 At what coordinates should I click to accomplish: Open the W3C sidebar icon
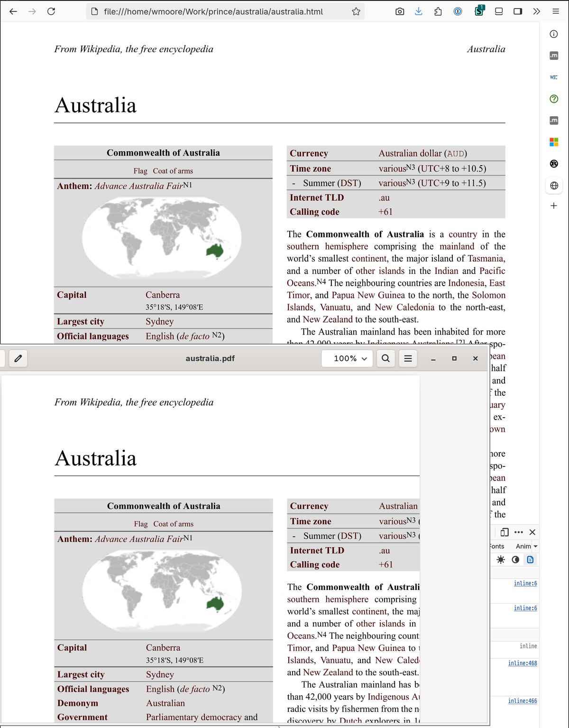click(554, 77)
